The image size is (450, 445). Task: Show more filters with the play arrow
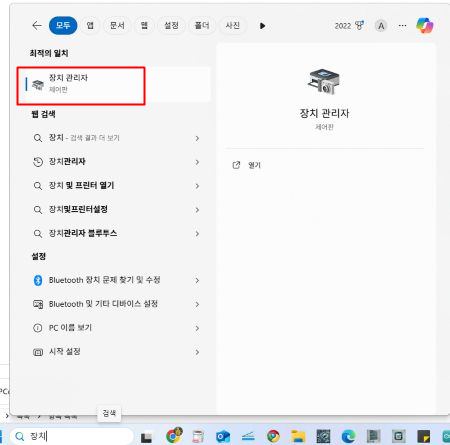(262, 26)
